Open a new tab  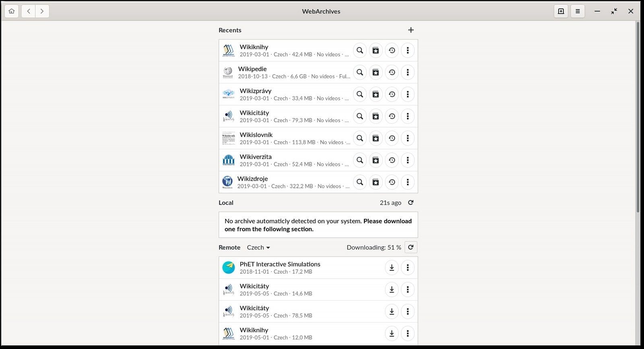[x=561, y=11]
